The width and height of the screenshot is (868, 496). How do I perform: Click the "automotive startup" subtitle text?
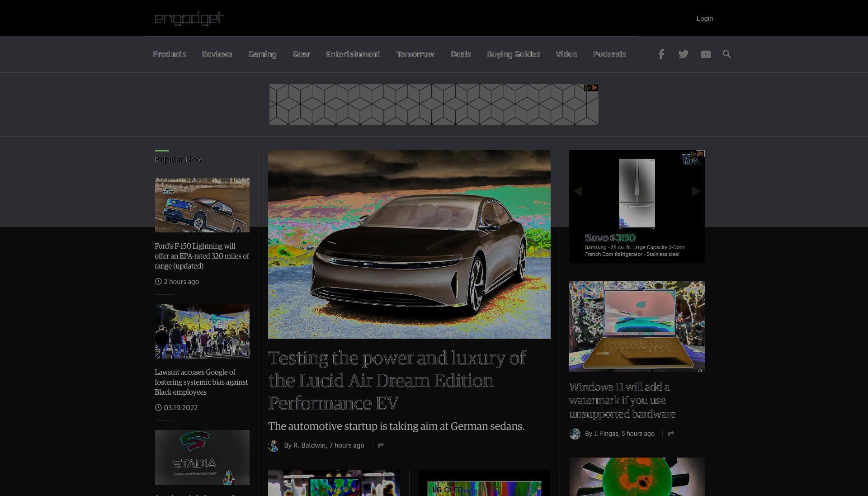point(396,426)
